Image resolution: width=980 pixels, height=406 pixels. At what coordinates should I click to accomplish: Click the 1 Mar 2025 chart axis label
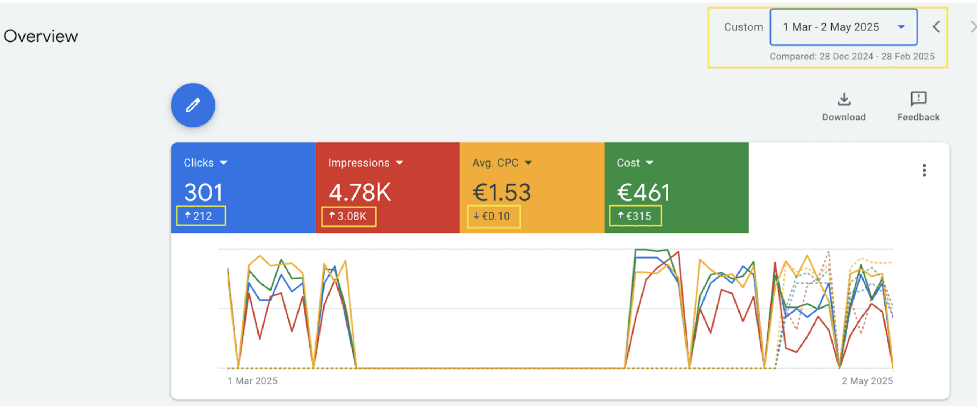click(253, 381)
